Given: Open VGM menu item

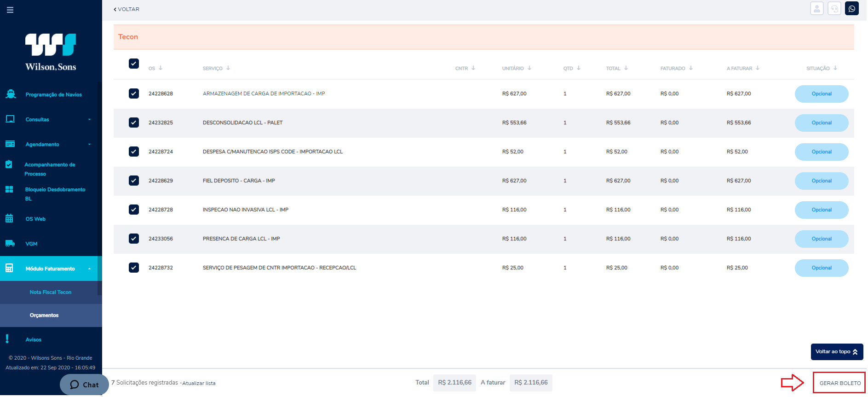Looking at the screenshot, I should [31, 244].
